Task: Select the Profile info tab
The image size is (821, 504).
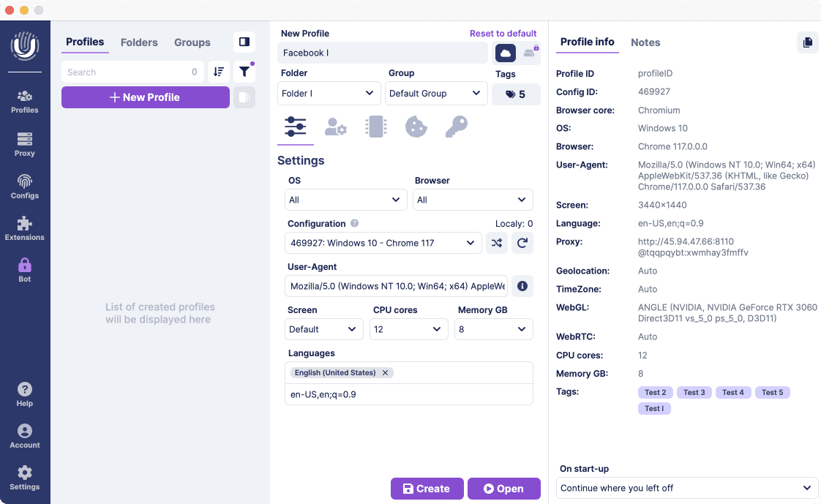Action: click(587, 42)
